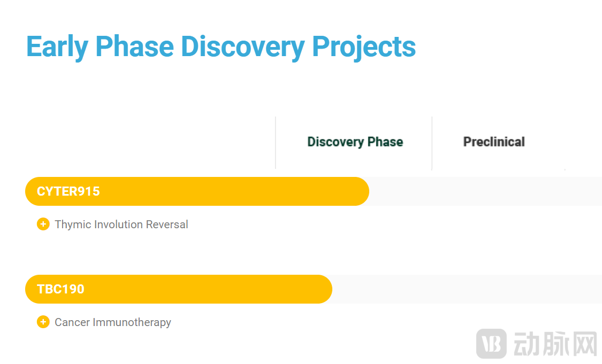This screenshot has width=602, height=364.
Task: Click the word "Phase" in the blue heading
Action: pyautogui.click(x=134, y=47)
